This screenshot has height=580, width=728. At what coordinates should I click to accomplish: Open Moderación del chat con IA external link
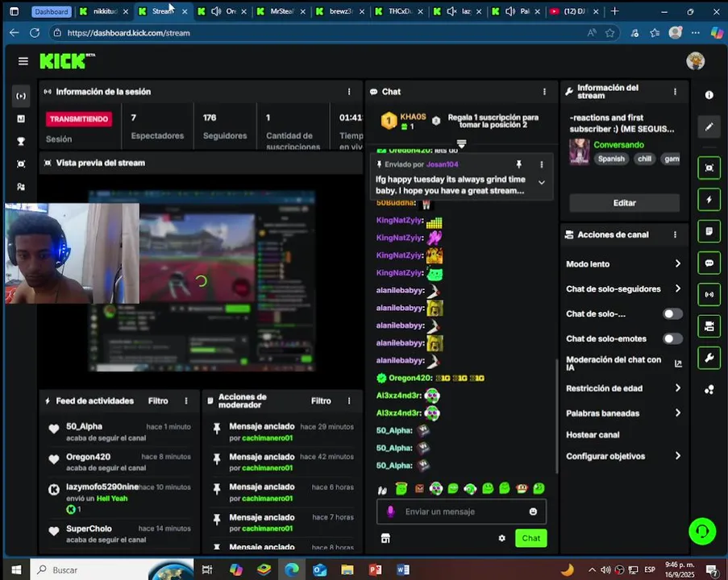678,364
